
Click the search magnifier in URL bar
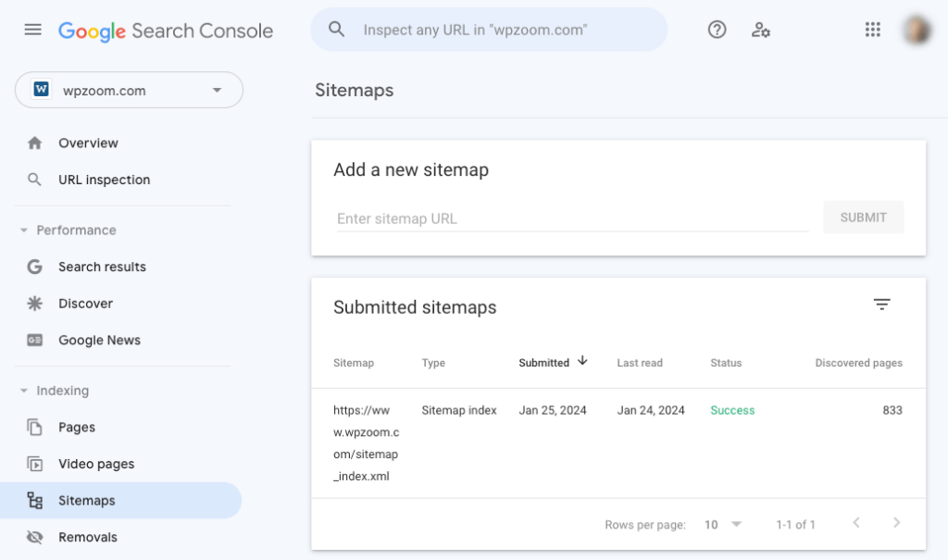pyautogui.click(x=336, y=29)
